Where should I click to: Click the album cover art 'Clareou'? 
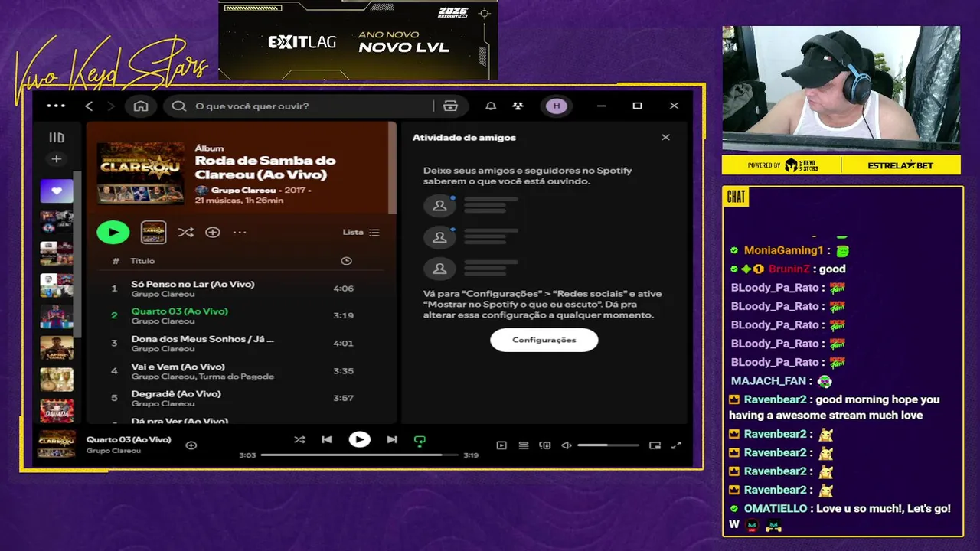[x=141, y=173]
